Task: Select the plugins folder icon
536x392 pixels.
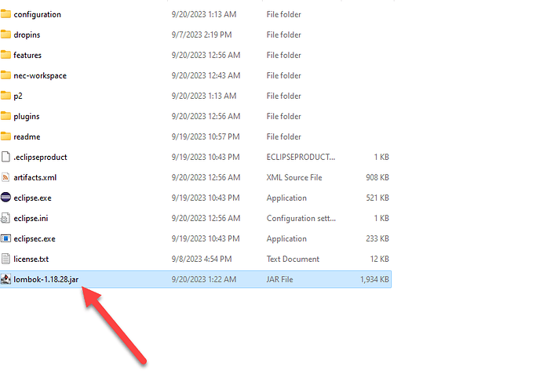Action: (5, 116)
